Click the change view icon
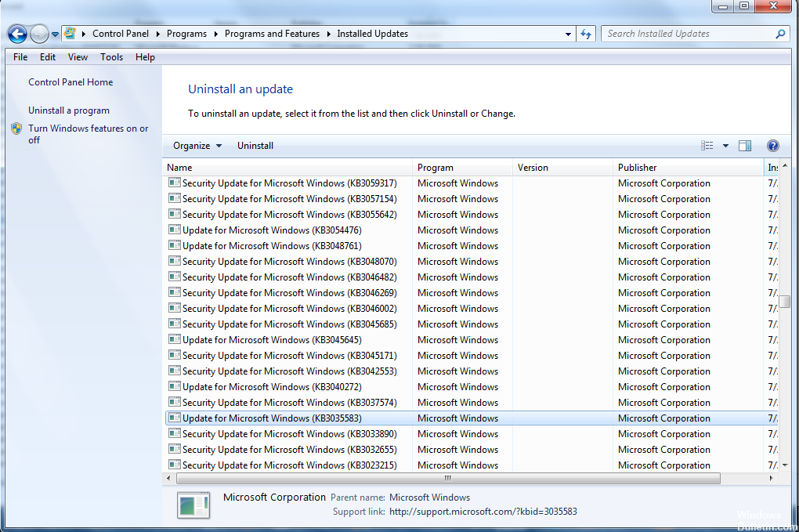This screenshot has height=532, width=799. tap(707, 146)
